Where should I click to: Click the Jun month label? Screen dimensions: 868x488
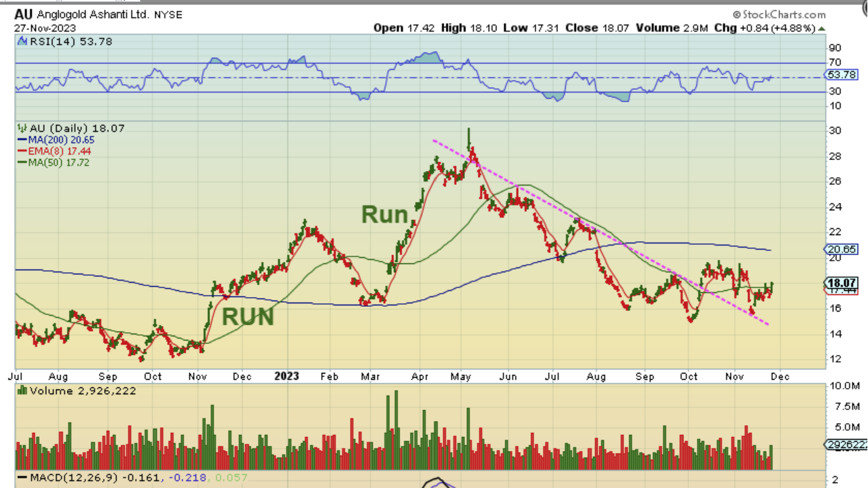[x=508, y=376]
